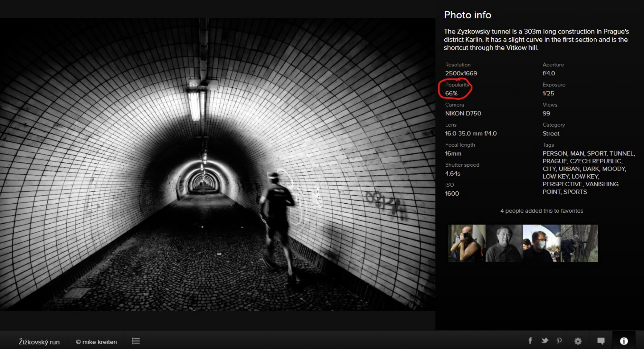Open the list view icon
The height and width of the screenshot is (349, 644).
click(136, 341)
